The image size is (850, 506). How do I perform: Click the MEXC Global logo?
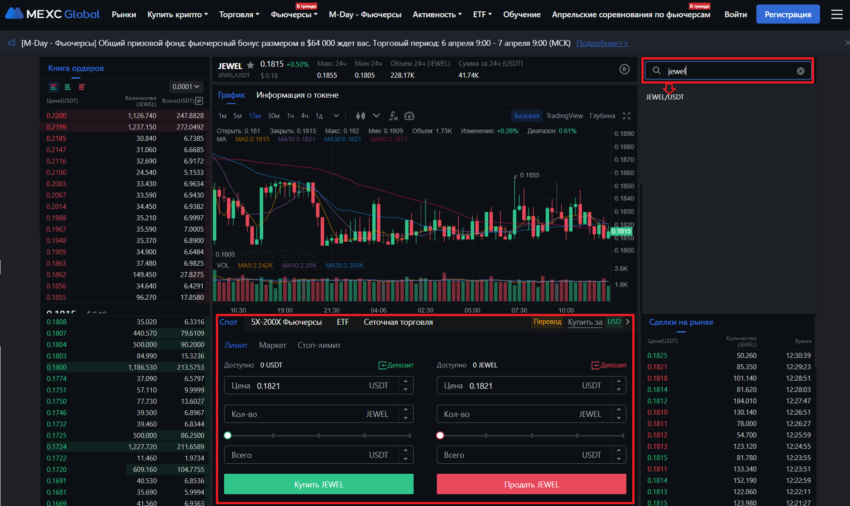pyautogui.click(x=52, y=14)
